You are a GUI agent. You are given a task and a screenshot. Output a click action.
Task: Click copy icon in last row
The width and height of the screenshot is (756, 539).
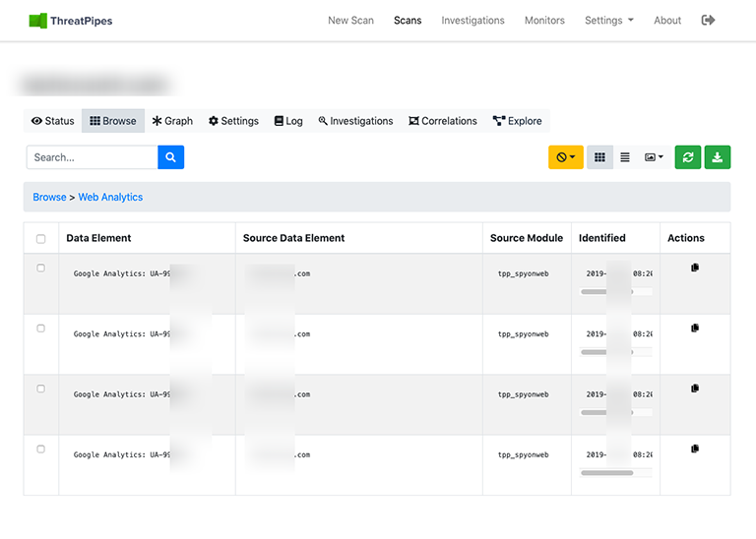point(695,449)
